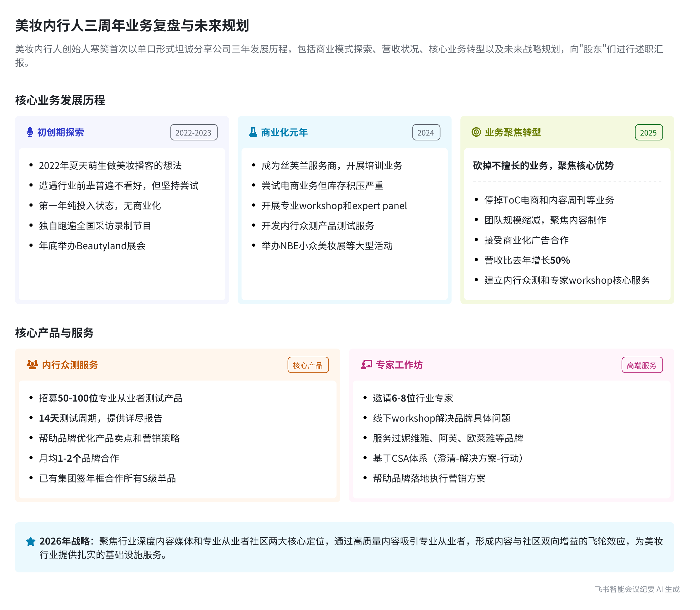Click the bullet 年底举办Beautyland展会

tap(92, 246)
